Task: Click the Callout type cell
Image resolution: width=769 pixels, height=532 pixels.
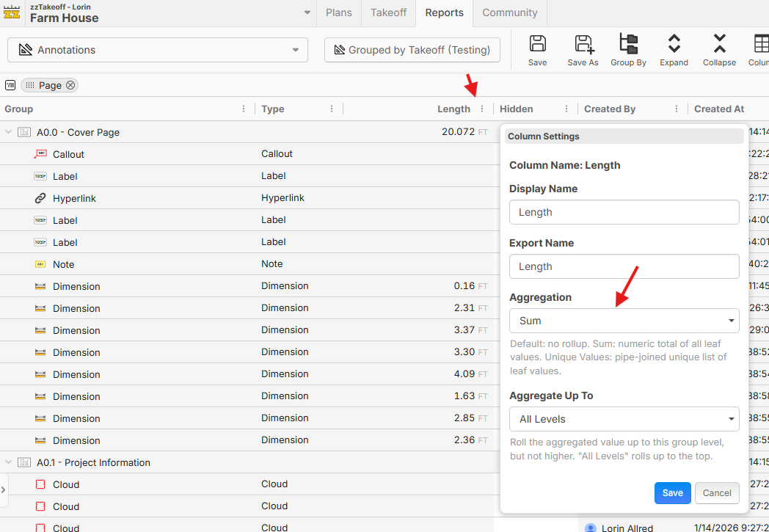Action: click(x=277, y=154)
